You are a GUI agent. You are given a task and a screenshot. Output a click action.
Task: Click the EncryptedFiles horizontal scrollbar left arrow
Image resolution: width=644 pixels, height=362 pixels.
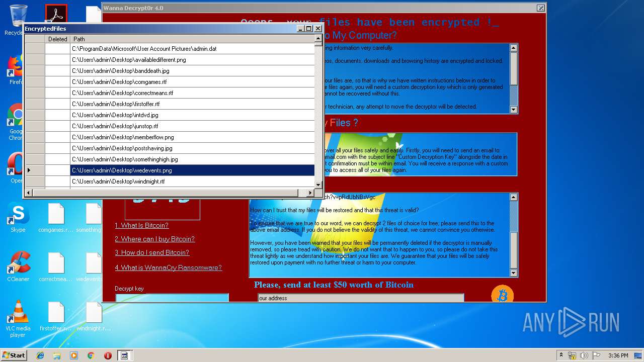point(29,193)
